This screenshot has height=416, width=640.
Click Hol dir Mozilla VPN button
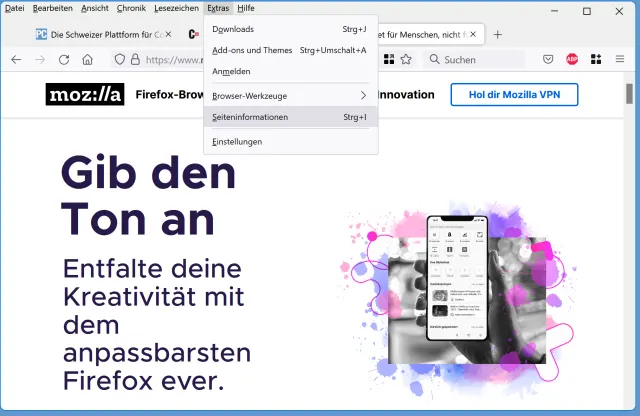(x=514, y=95)
